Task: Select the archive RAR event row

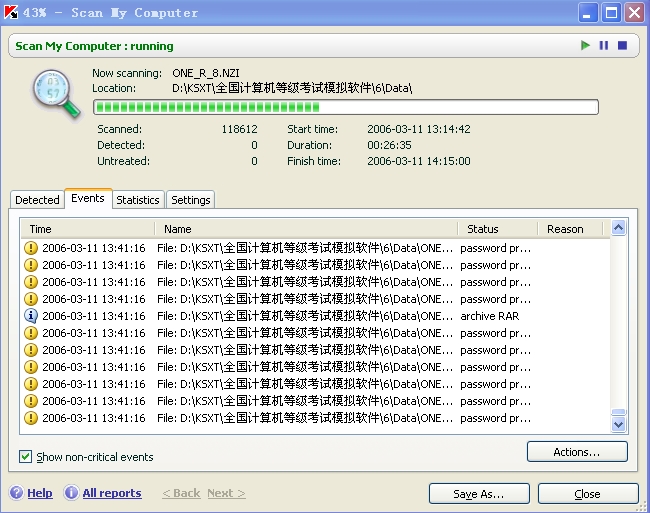Action: (315, 316)
